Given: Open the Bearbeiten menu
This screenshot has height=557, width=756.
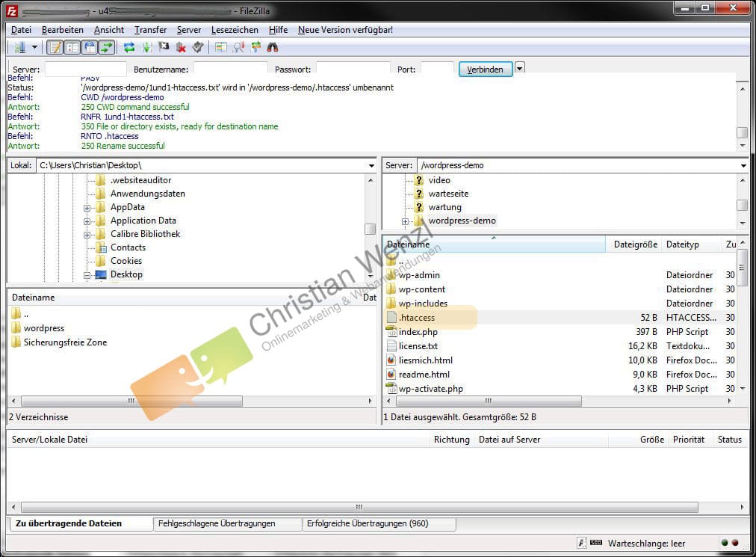Looking at the screenshot, I should pos(63,30).
